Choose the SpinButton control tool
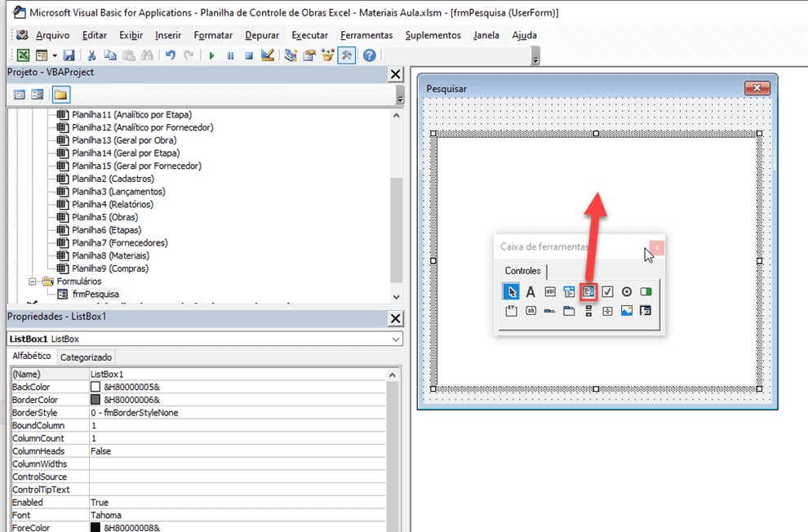 607,311
